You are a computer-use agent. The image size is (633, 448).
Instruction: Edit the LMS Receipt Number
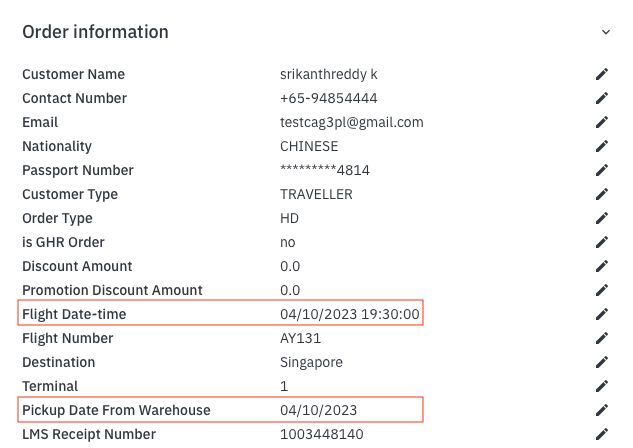click(x=602, y=434)
